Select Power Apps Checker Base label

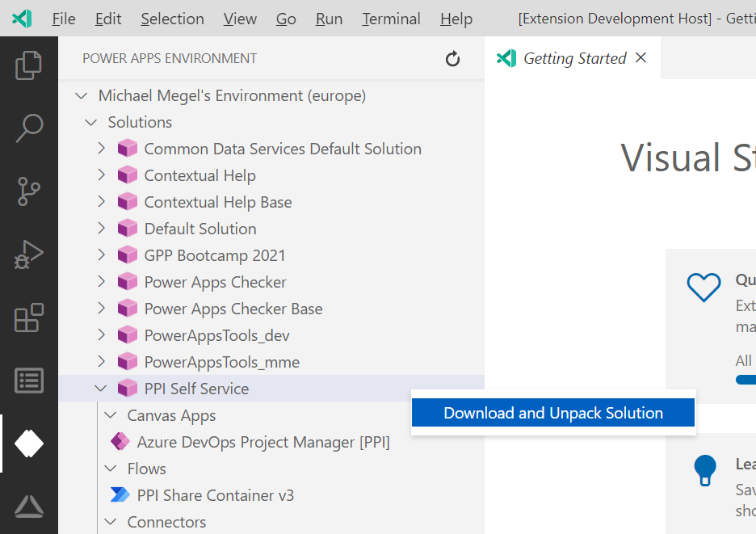point(233,309)
